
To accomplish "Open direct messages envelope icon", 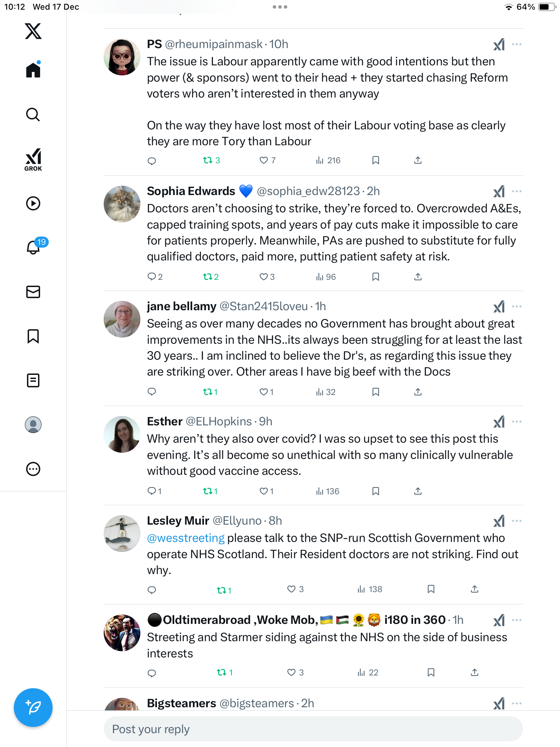I will pos(33,292).
